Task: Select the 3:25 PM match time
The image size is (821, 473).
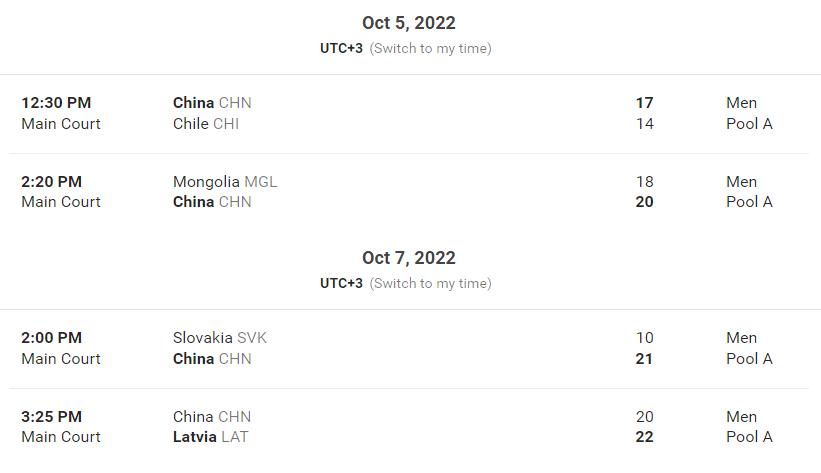Action: tap(51, 417)
